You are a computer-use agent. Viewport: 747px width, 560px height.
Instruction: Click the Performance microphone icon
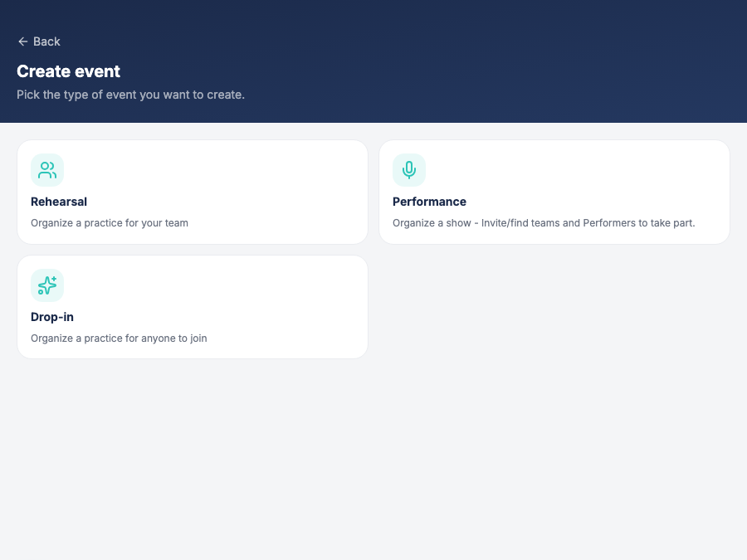(408, 170)
